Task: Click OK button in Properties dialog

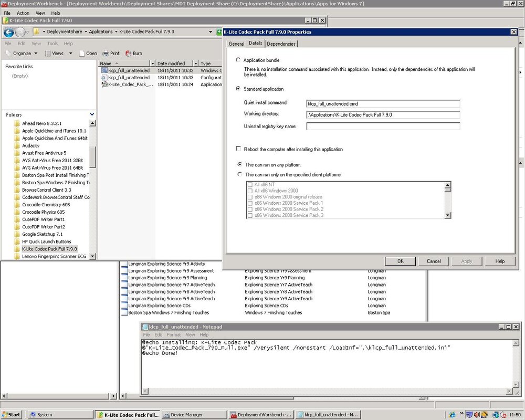Action: (401, 261)
